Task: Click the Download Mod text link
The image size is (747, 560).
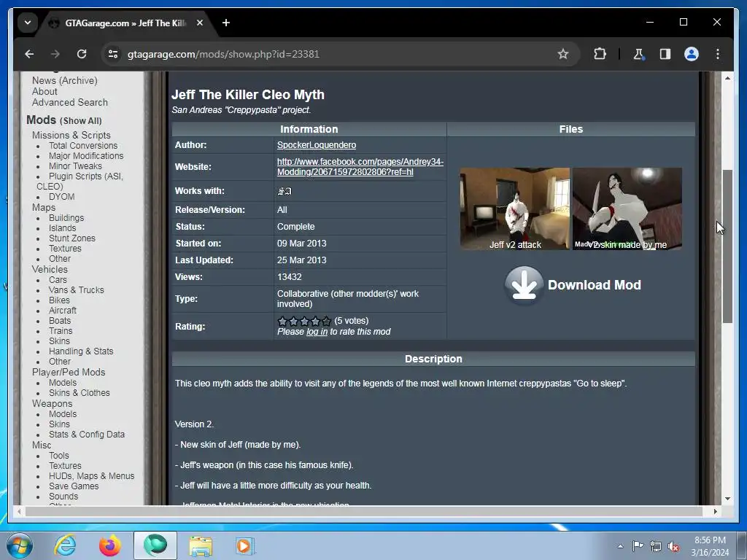Action: click(594, 285)
